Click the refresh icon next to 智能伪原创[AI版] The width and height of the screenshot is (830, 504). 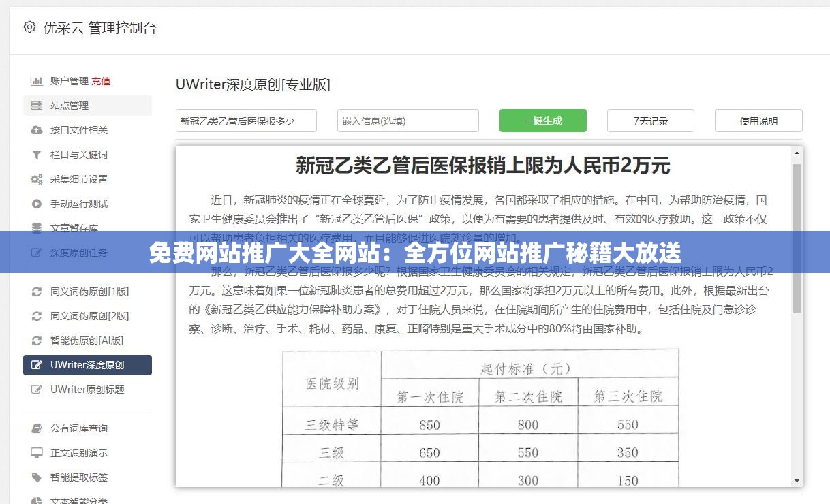click(37, 341)
